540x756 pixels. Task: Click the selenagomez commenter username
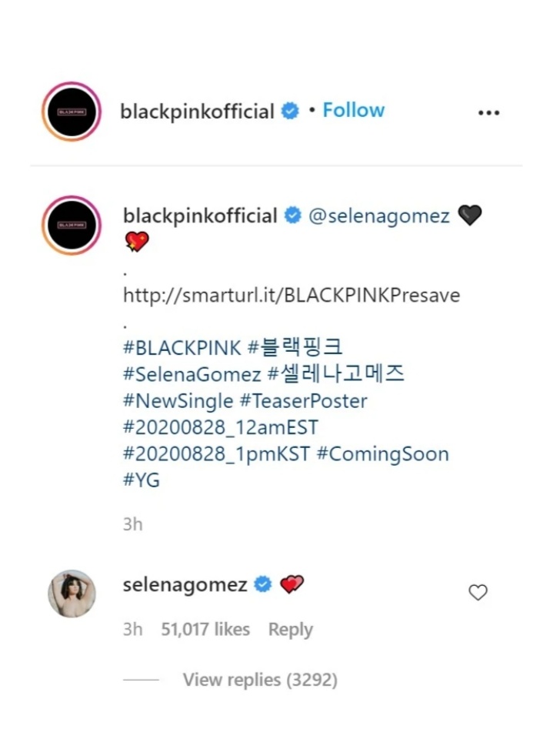tap(185, 585)
